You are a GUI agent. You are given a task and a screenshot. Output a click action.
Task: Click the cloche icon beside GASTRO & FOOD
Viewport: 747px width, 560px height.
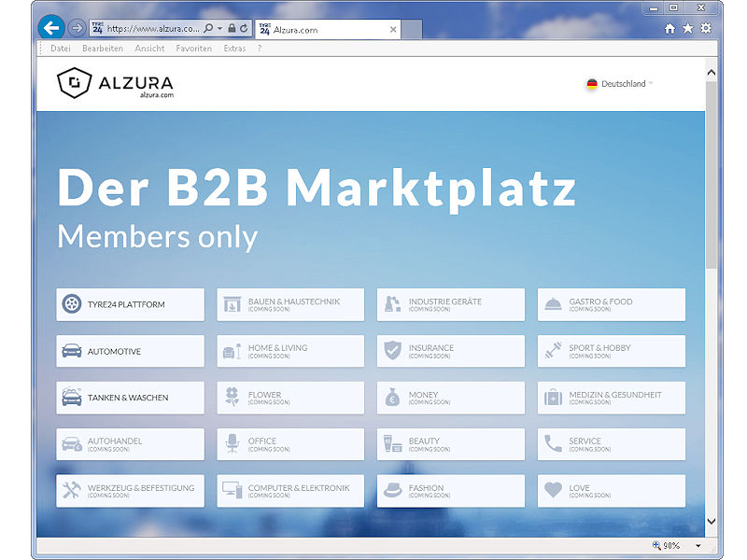553,304
